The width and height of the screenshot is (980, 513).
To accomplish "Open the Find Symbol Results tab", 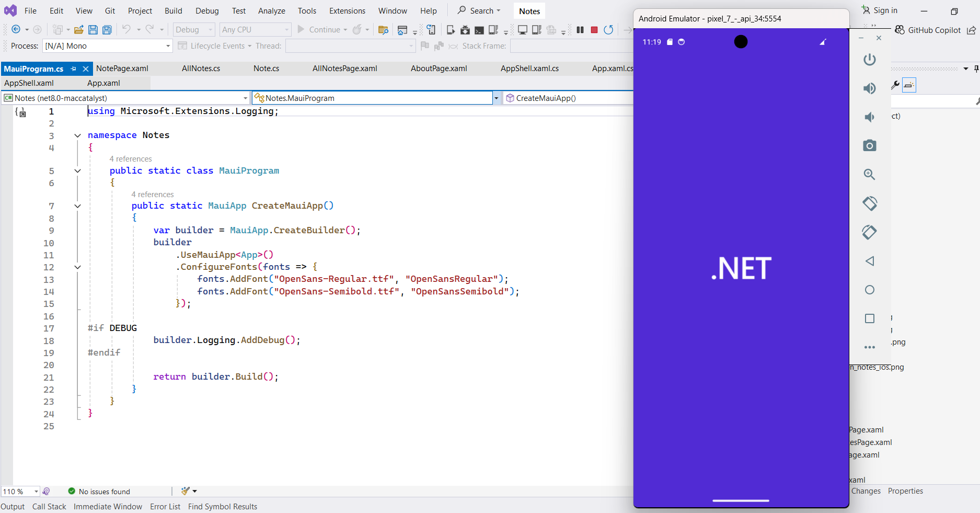I will point(223,507).
